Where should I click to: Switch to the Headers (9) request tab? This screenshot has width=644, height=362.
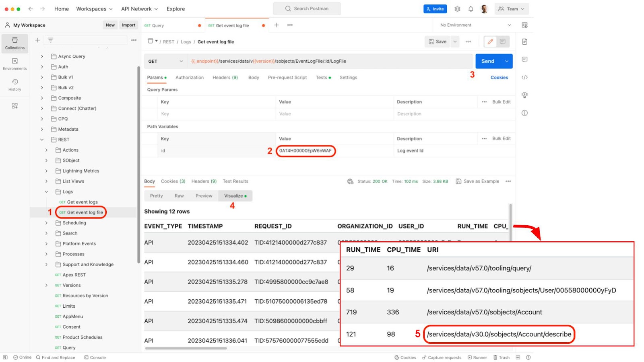(225, 78)
